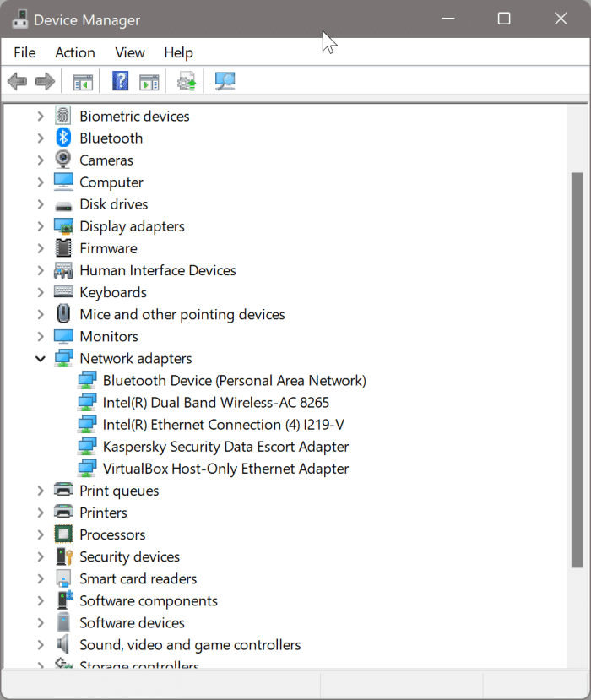591x700 pixels.
Task: Click the Mice and pointing devices icon
Action: pyautogui.click(x=63, y=314)
